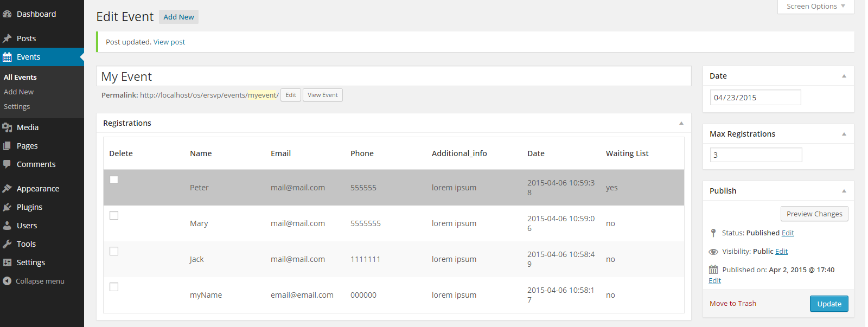Check the delete box for Peter
The width and height of the screenshot is (868, 327).
114,179
